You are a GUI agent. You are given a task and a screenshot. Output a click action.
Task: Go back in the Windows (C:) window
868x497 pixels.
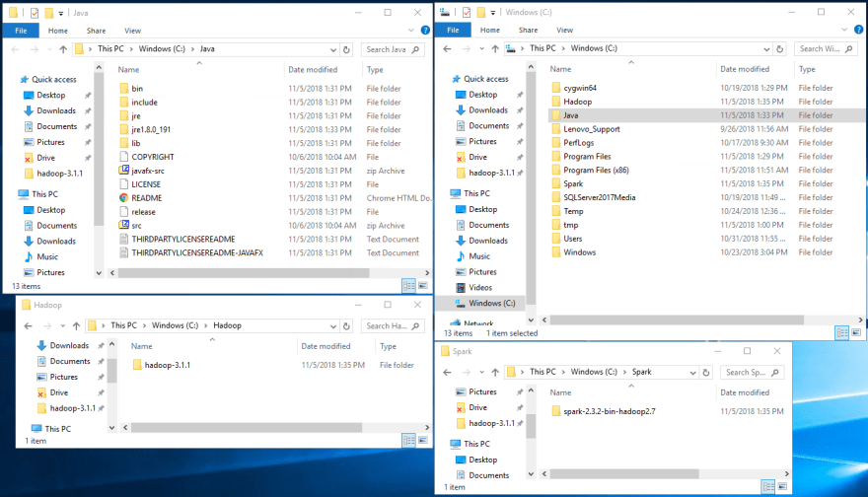pyautogui.click(x=447, y=48)
